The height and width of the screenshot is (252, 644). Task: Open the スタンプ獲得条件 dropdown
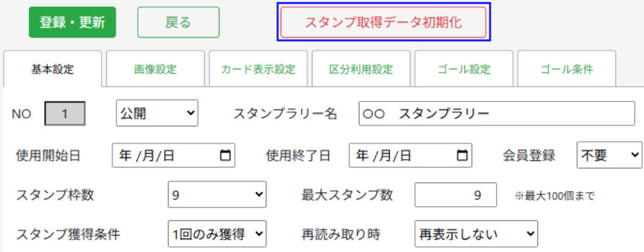coord(217,234)
